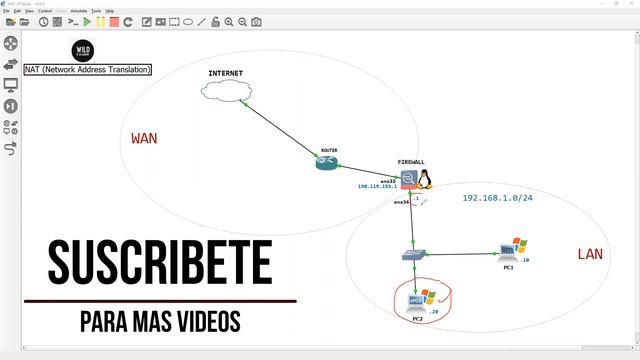Toggle show interface labels icon
Screen dimensions: 640x360
57,22
